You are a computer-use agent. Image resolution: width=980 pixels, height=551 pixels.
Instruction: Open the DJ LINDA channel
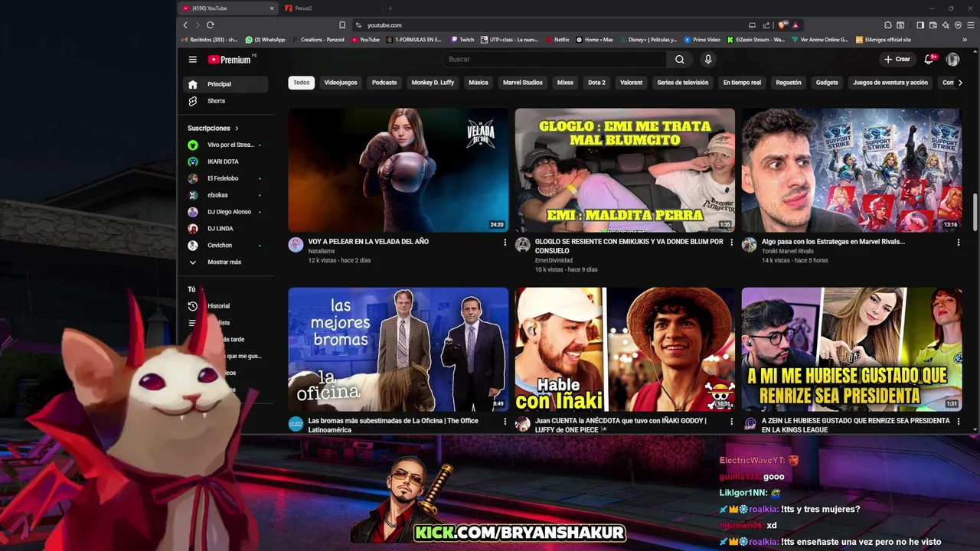click(x=225, y=228)
